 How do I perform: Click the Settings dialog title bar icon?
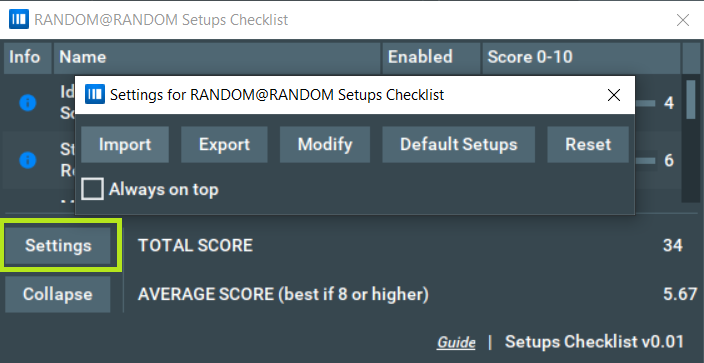[95, 94]
